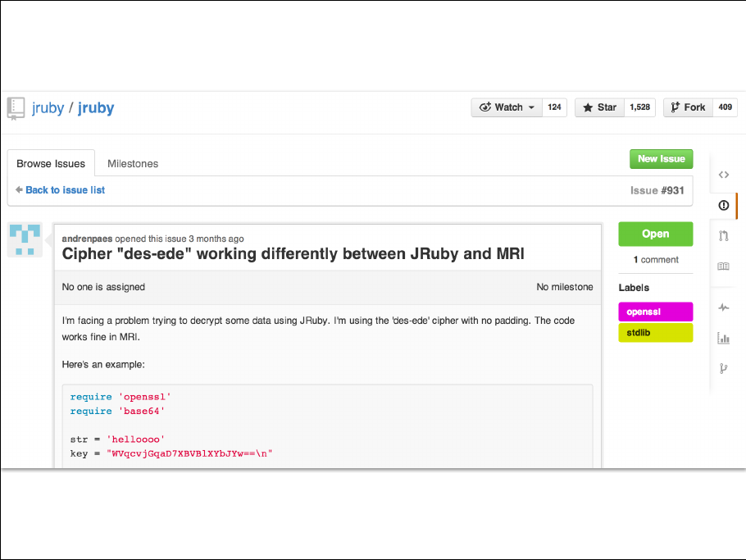Open the Pull Requests sidebar icon
746x560 pixels.
coord(723,236)
